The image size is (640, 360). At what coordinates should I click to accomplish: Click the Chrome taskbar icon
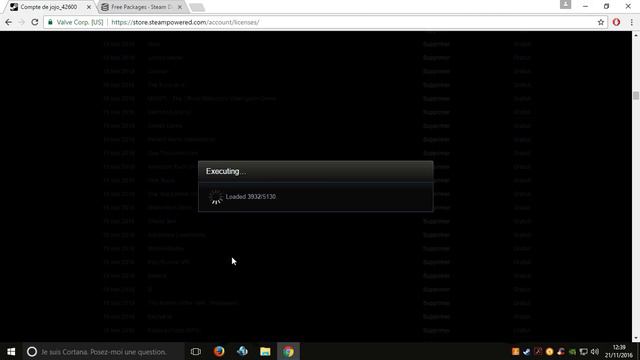pos(289,351)
